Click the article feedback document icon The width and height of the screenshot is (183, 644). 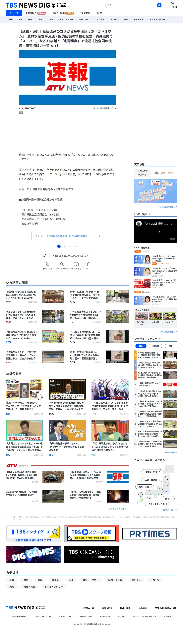click(44, 256)
